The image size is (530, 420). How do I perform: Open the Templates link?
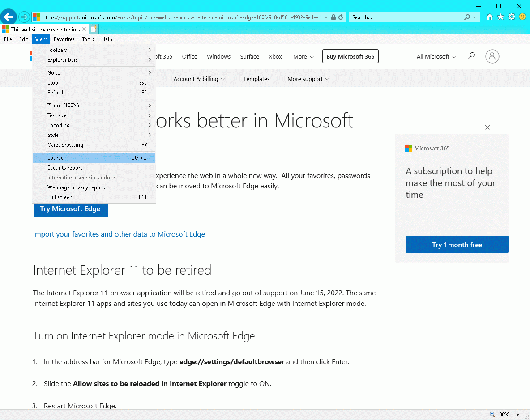point(256,79)
